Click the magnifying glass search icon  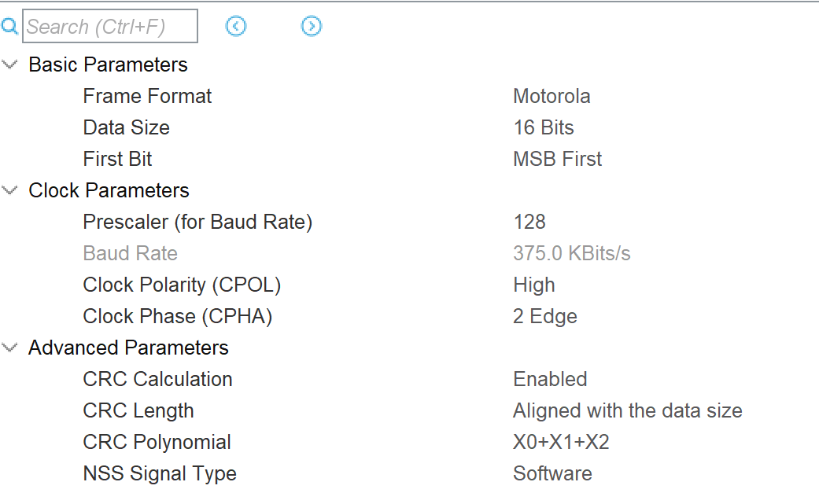10,26
